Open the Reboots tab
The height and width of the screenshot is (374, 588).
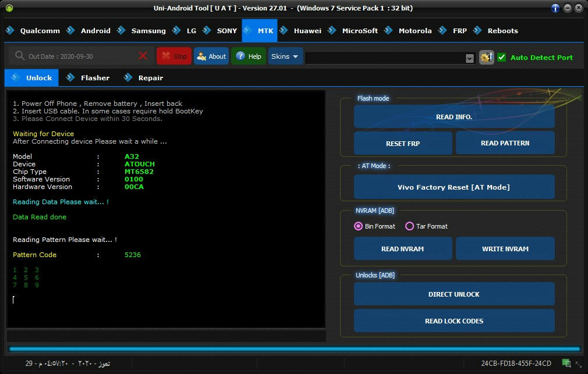point(496,31)
